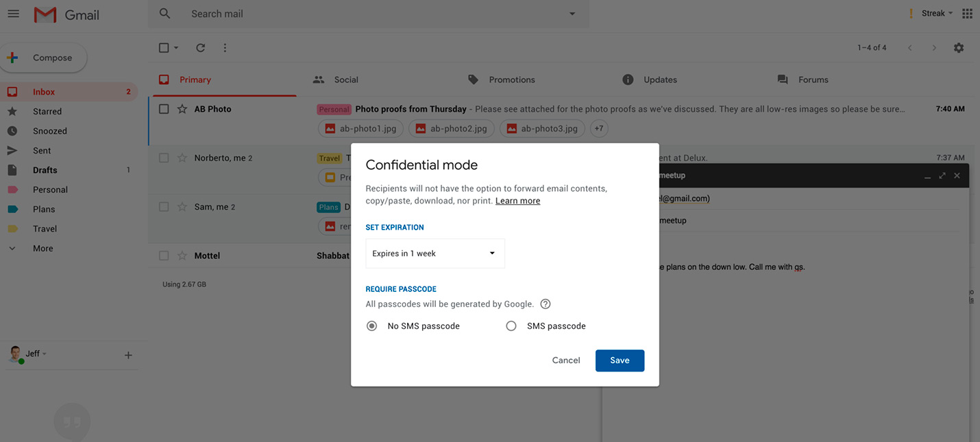Screen dimensions: 980x442
Task: Select the No SMS passcode option
Action: tap(371, 326)
